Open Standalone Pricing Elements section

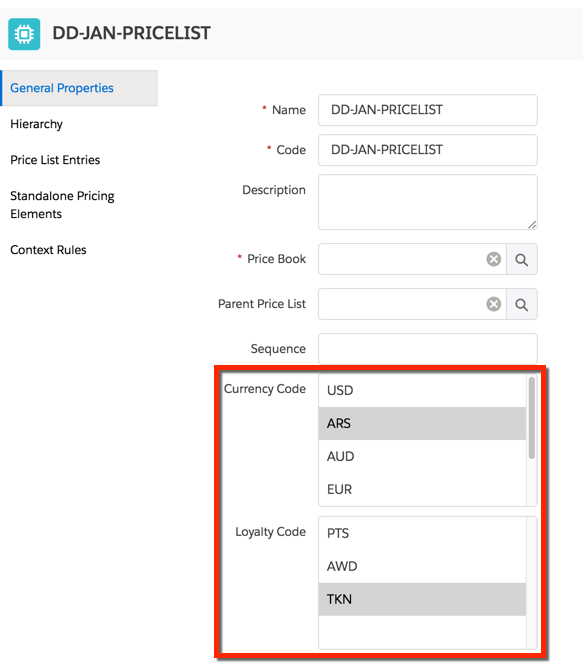(x=62, y=205)
